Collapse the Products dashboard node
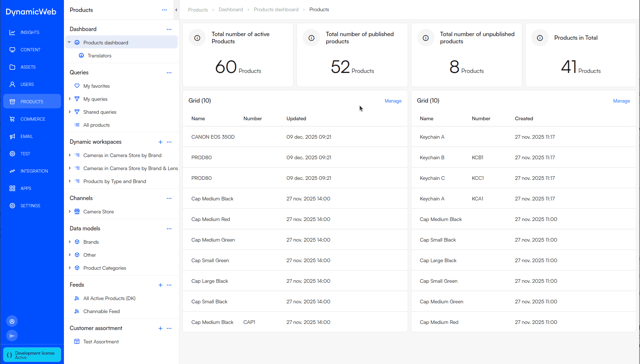This screenshot has width=640, height=364. [x=69, y=43]
